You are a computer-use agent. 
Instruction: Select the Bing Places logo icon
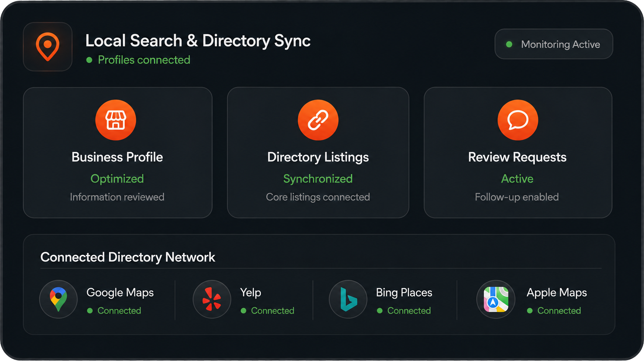coord(348,299)
